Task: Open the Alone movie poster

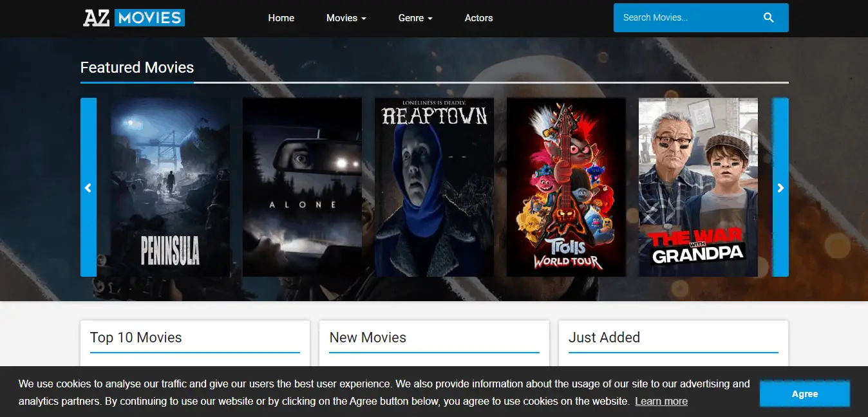Action: pos(302,187)
